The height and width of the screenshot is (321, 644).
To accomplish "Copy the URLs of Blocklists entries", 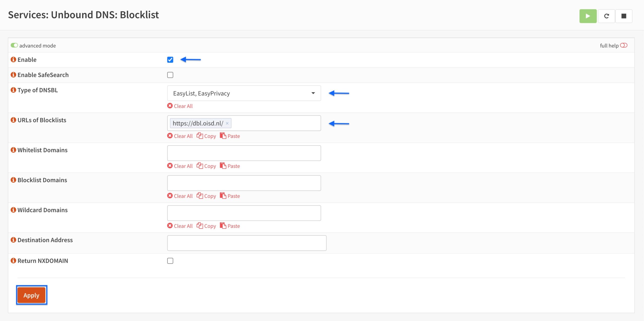I will (206, 136).
